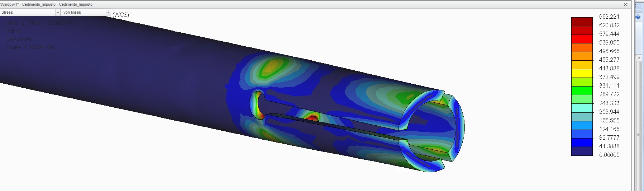This screenshot has height=191, width=644.
Task: Open the von Mises component dropdown
Action: pyautogui.click(x=86, y=12)
